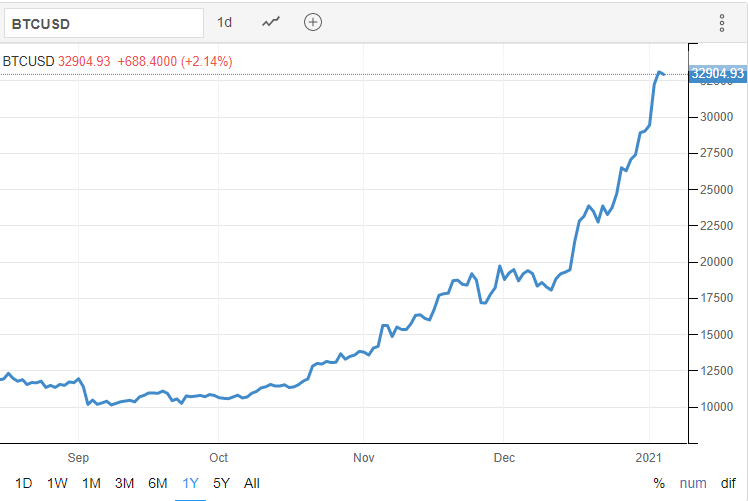Click the 22500 price axis label
This screenshot has height=501, width=748.
click(x=717, y=226)
